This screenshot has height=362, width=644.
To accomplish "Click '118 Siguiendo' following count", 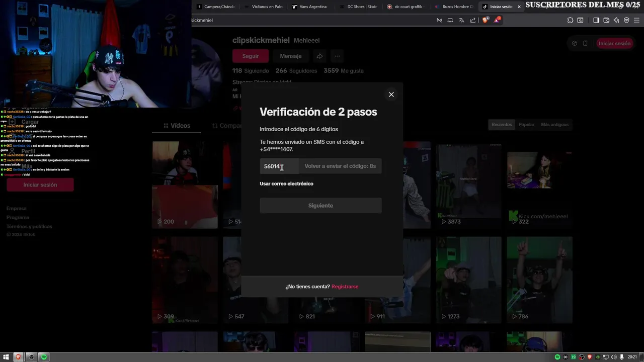I will click(x=251, y=71).
